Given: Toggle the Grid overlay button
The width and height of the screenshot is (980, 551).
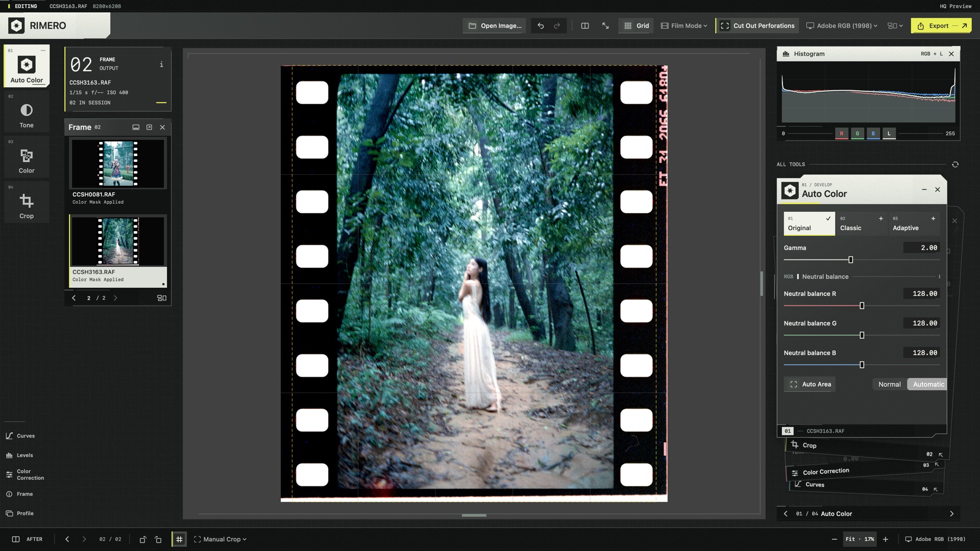Looking at the screenshot, I should tap(636, 26).
